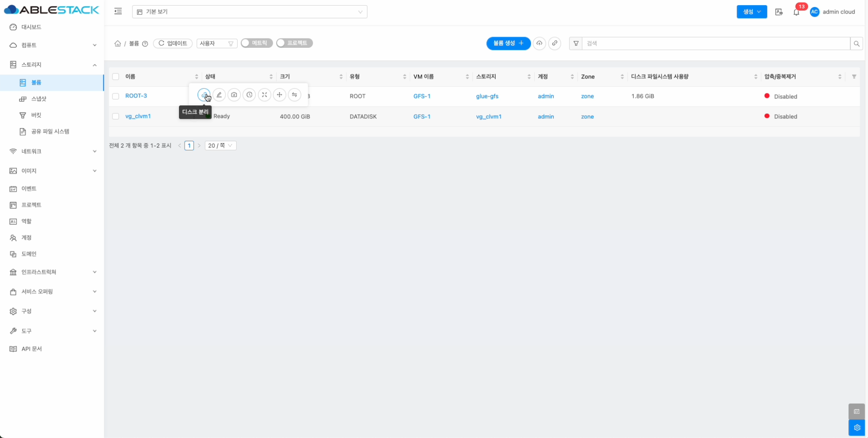
Task: Click the detach disk (디스크 분리) icon
Action: click(x=204, y=95)
